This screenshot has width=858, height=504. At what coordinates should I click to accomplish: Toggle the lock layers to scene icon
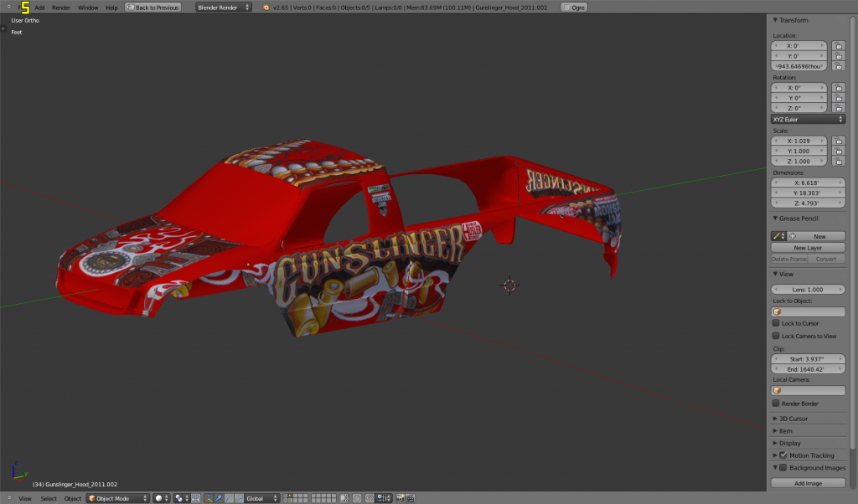pyautogui.click(x=344, y=498)
